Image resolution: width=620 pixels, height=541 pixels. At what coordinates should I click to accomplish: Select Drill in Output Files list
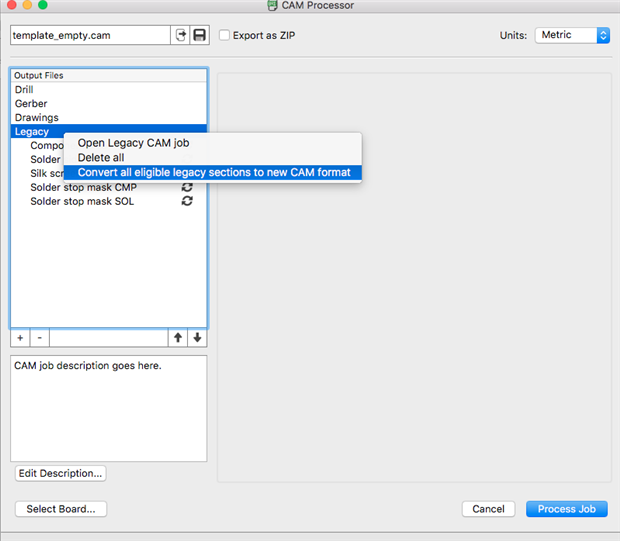(109, 89)
